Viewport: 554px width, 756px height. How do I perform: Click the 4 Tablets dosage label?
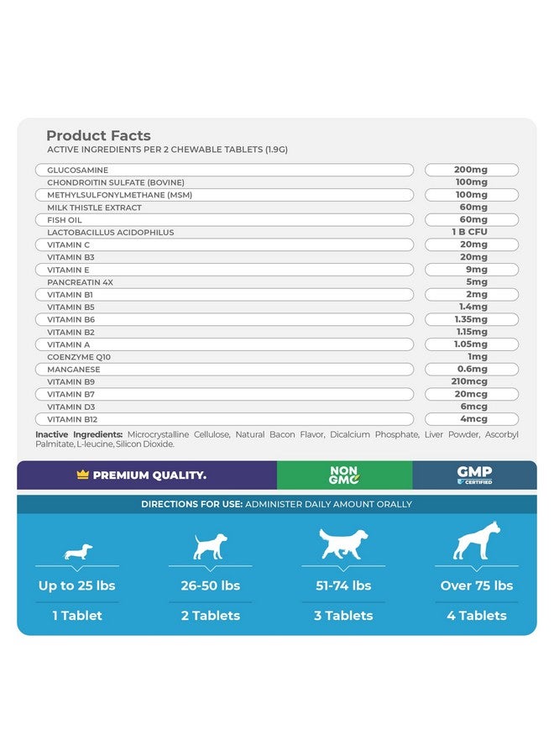pos(477,615)
